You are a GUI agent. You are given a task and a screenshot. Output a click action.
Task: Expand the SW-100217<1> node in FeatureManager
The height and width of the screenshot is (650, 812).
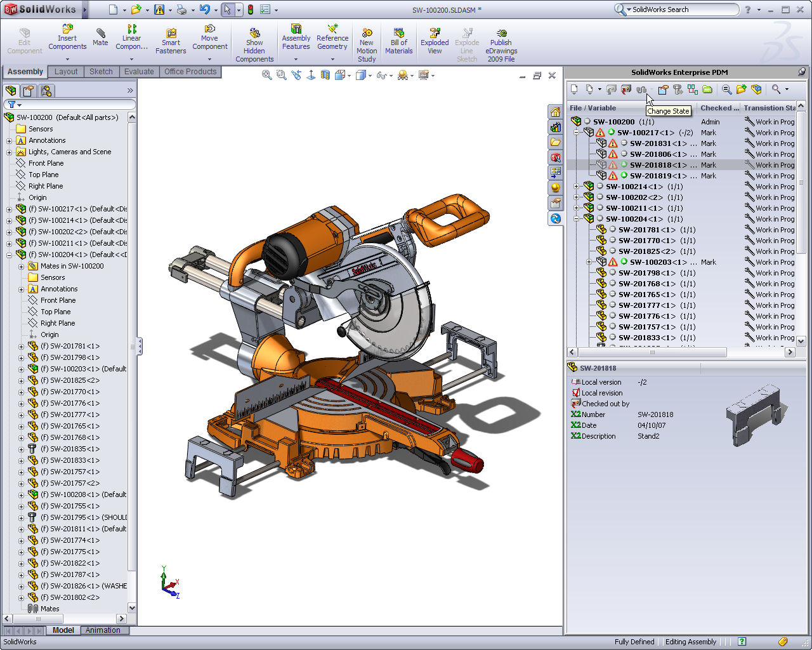9,209
